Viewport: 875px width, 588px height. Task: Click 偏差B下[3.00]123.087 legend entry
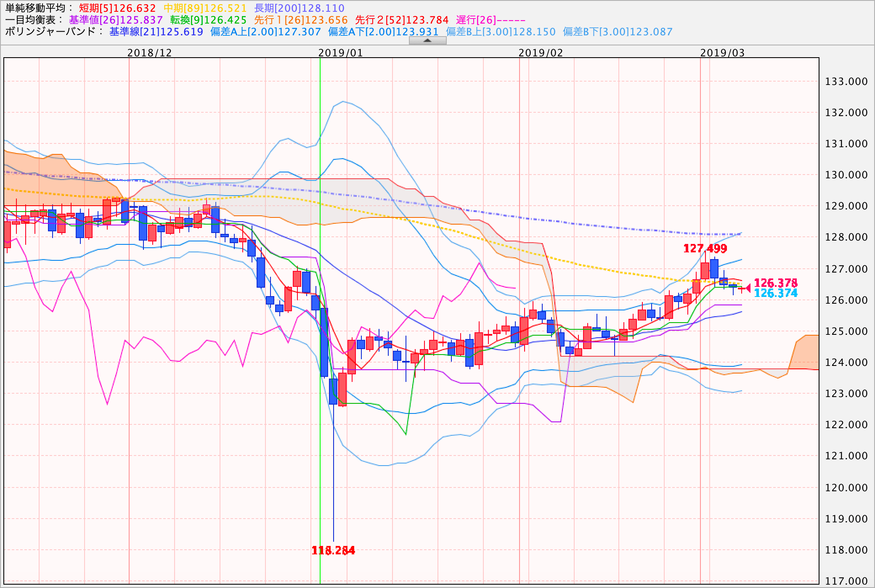coord(618,32)
